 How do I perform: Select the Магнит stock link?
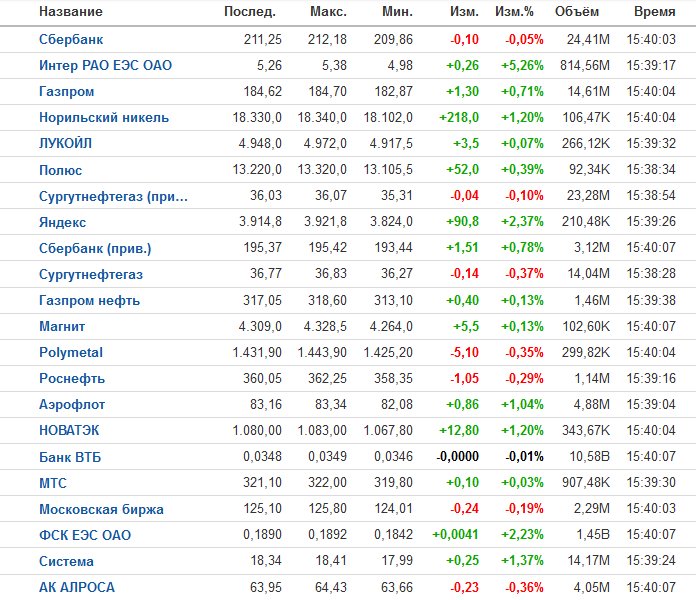tap(62, 326)
